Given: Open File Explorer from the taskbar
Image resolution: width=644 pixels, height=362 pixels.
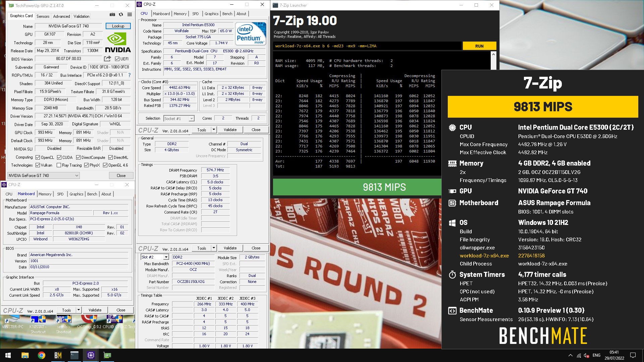Looking at the screenshot, I should point(25,355).
